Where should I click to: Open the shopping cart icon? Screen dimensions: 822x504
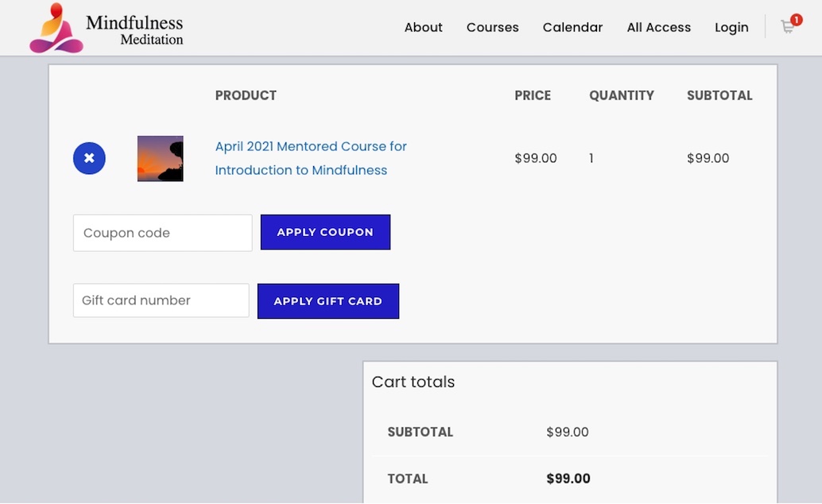(x=787, y=27)
